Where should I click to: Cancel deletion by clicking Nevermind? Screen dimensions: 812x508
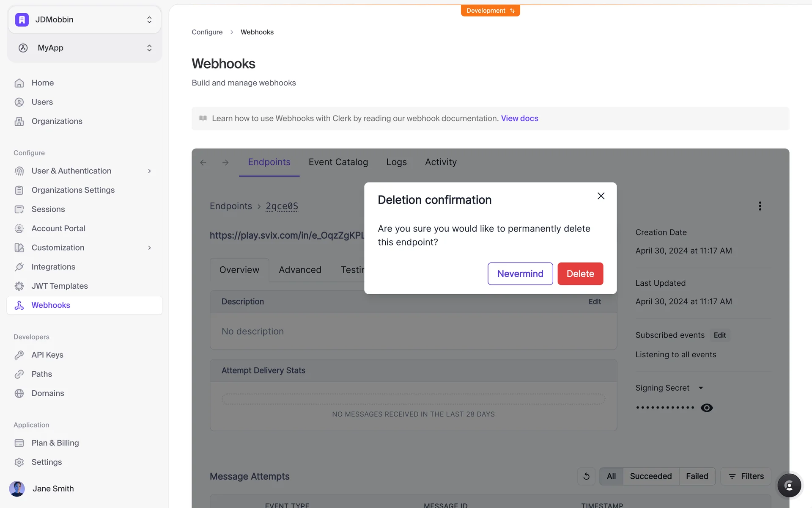[520, 274]
